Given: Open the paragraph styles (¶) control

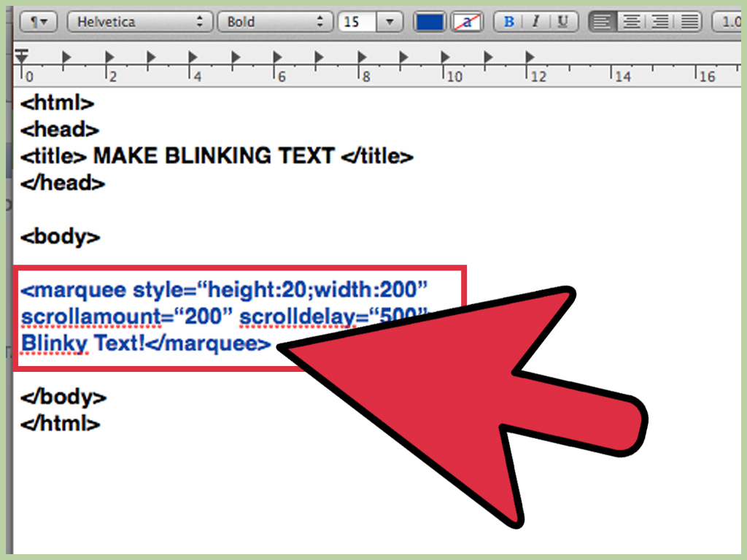Looking at the screenshot, I should [38, 21].
